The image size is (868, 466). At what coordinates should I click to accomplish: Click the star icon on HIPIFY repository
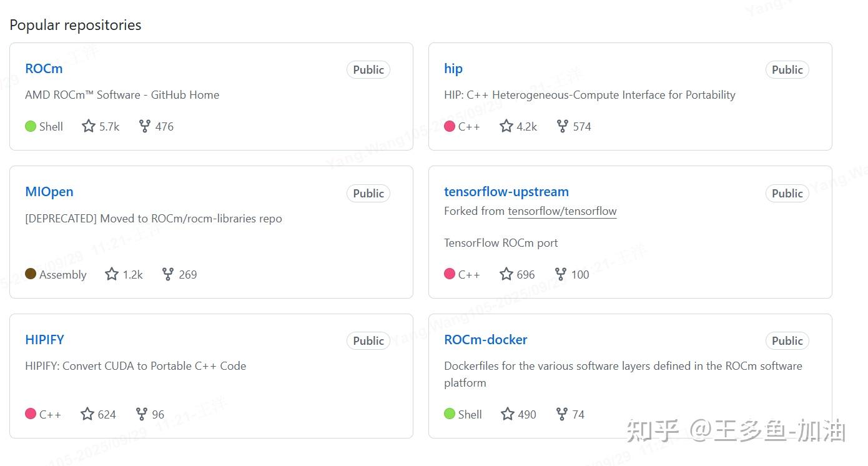tap(87, 414)
